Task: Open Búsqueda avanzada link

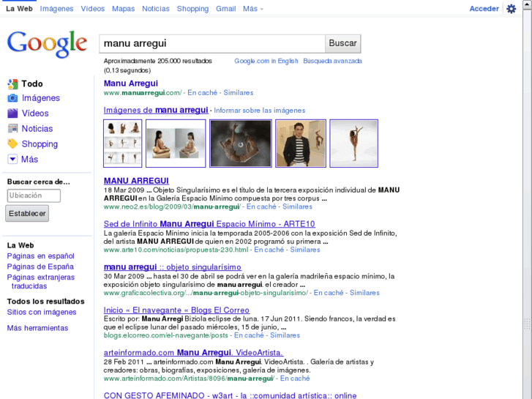Action: [x=332, y=61]
